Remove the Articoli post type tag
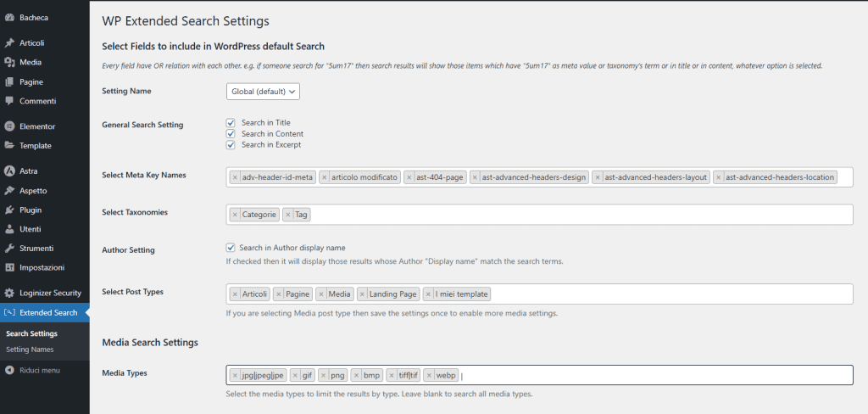This screenshot has width=868, height=414. tap(235, 294)
